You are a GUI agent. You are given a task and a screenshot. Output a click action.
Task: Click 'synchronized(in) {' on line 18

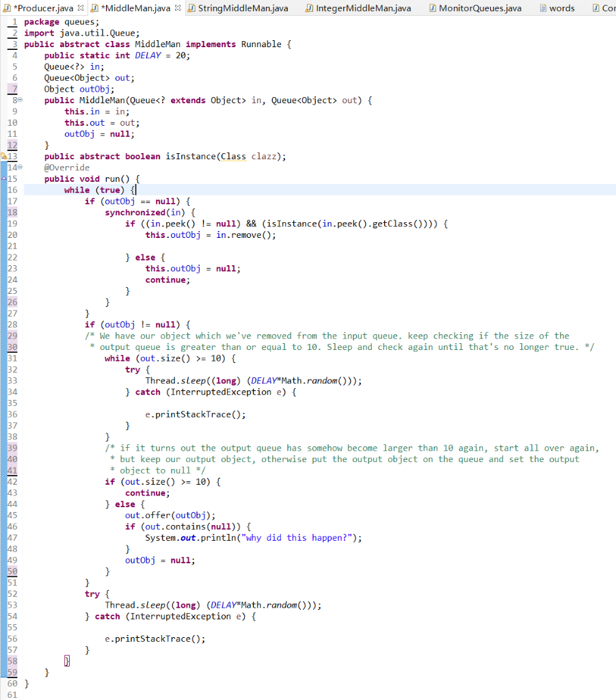(150, 213)
